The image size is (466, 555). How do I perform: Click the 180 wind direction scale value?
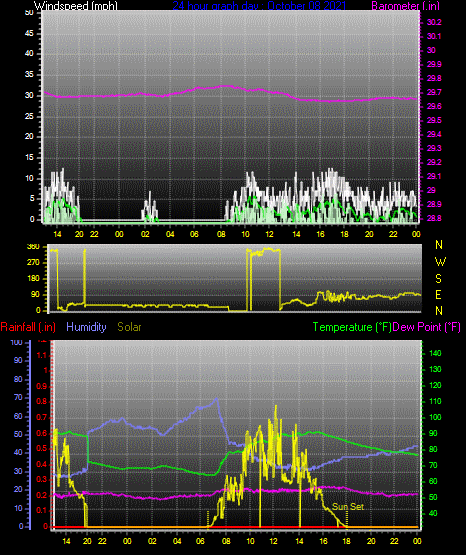coord(33,279)
